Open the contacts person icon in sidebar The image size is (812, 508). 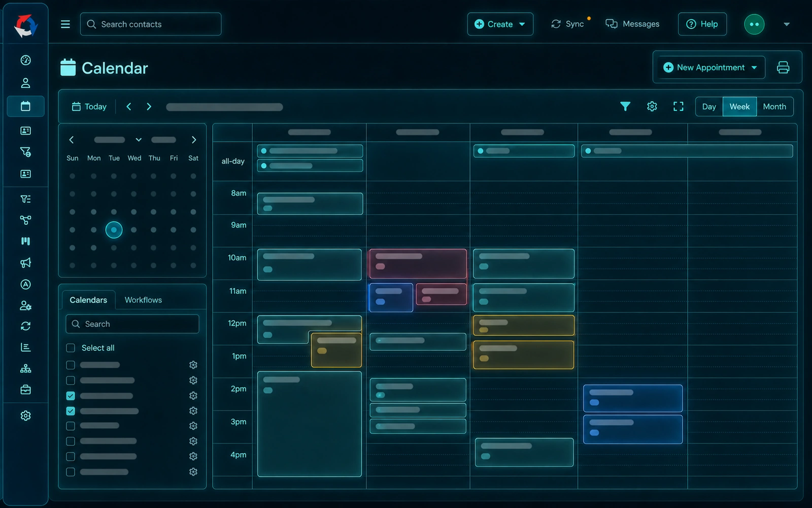pos(25,83)
